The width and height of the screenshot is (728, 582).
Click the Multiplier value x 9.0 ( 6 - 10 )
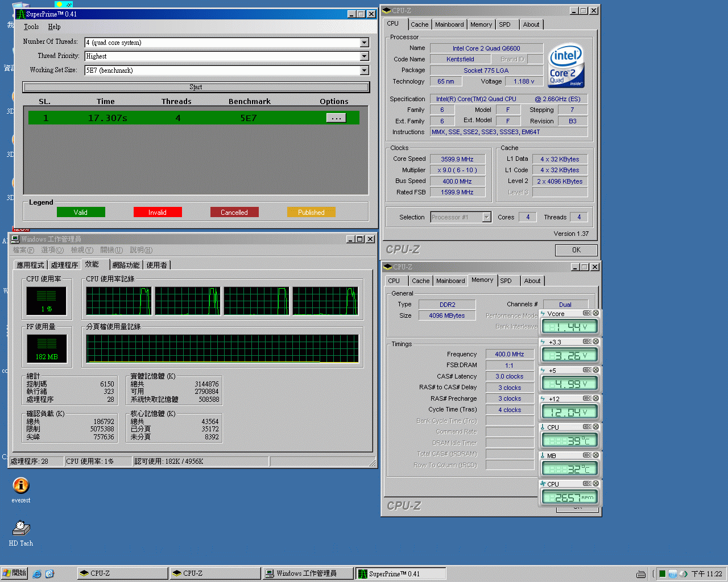457,170
